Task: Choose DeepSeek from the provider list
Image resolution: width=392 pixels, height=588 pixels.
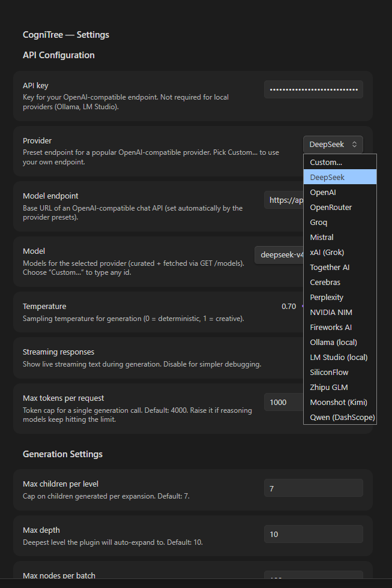Action: pyautogui.click(x=340, y=177)
